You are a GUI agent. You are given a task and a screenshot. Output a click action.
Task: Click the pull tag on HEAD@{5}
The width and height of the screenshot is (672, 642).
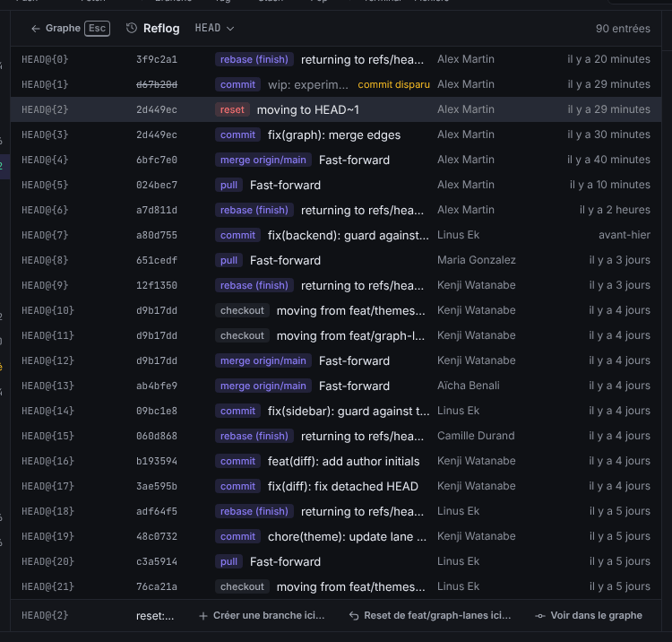228,185
